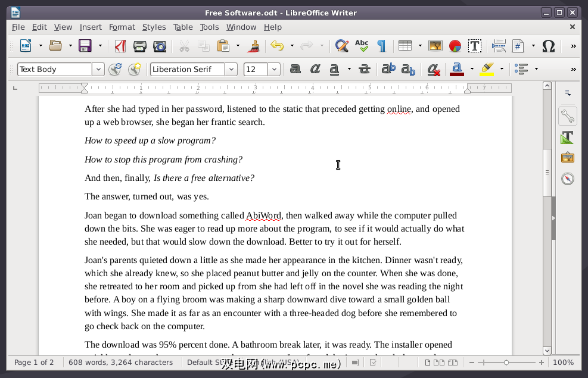
Task: Open the Paste options dropdown arrow
Action: coord(238,46)
